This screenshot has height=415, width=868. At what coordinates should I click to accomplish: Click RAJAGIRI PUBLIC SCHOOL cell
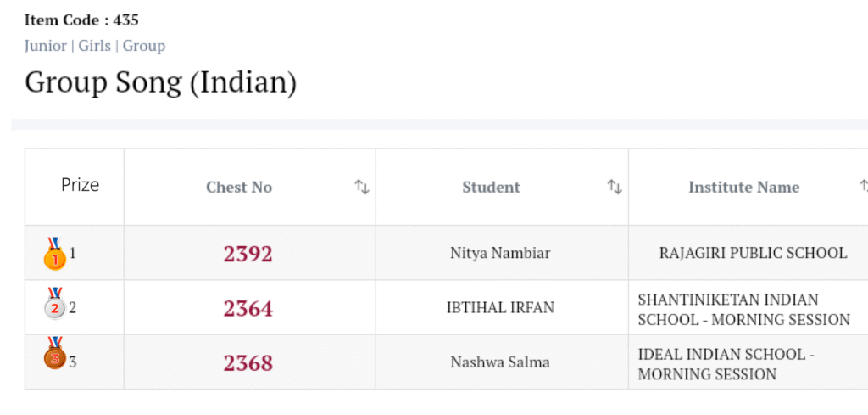click(753, 253)
